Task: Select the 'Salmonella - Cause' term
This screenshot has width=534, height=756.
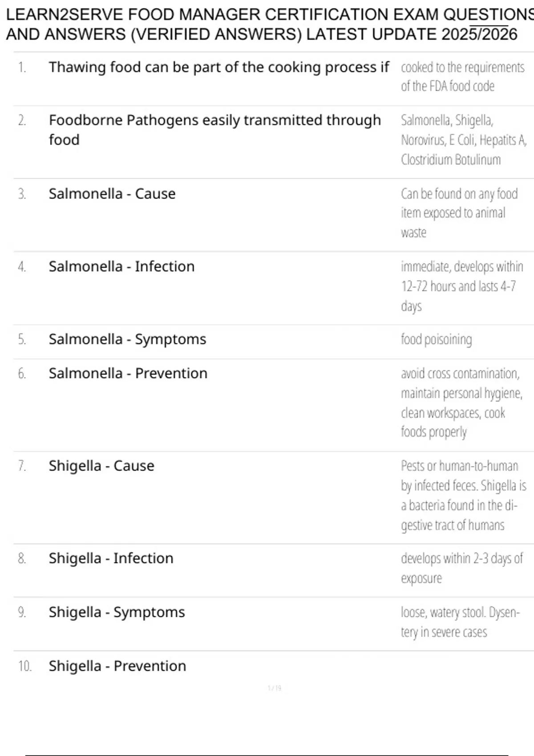Action: click(112, 194)
